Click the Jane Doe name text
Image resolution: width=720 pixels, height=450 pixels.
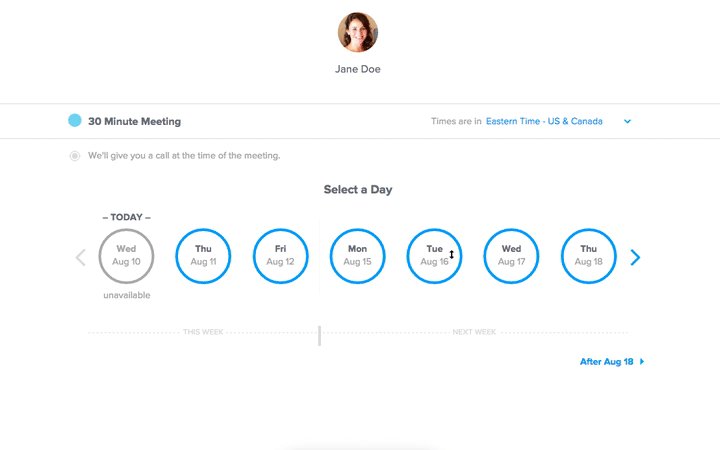(358, 69)
